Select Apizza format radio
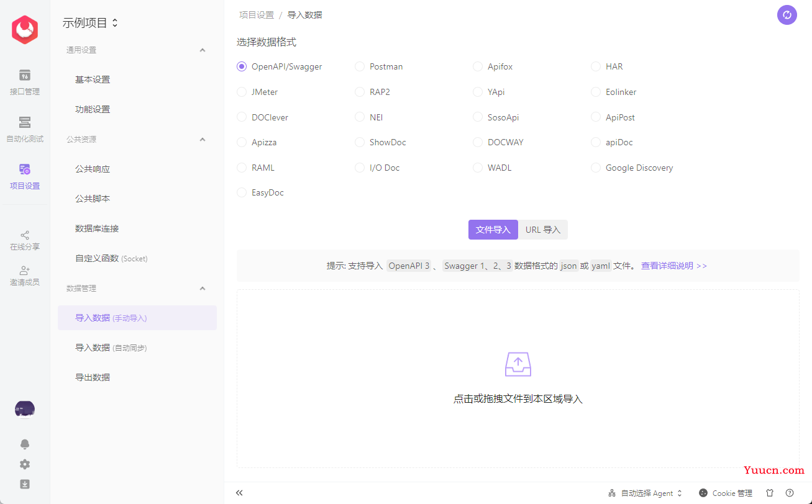This screenshot has height=504, width=812. click(242, 142)
